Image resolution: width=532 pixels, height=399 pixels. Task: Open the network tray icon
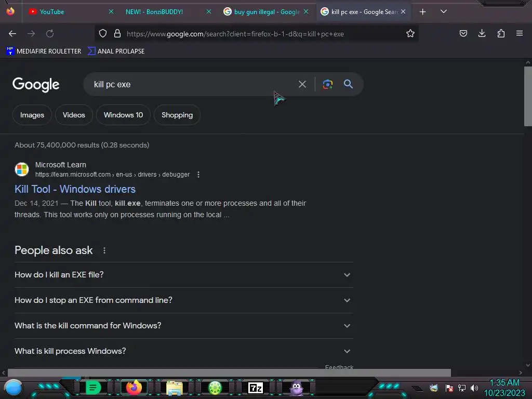462,388
